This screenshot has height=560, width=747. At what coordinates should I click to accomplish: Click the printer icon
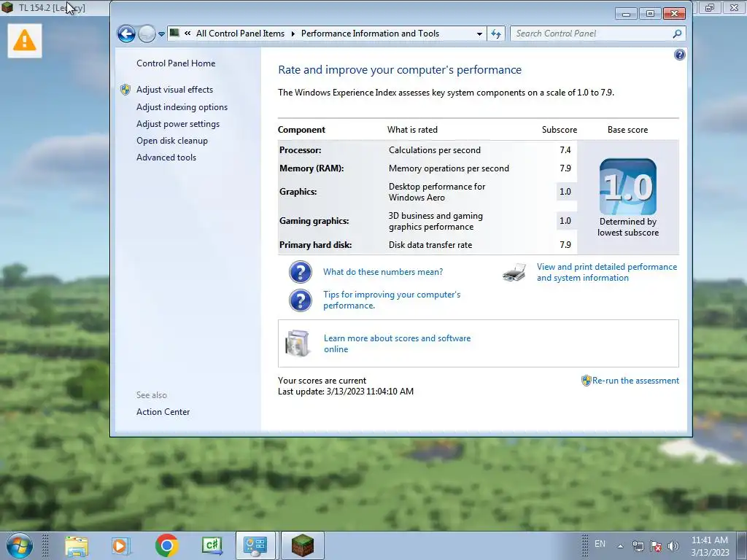click(x=514, y=273)
